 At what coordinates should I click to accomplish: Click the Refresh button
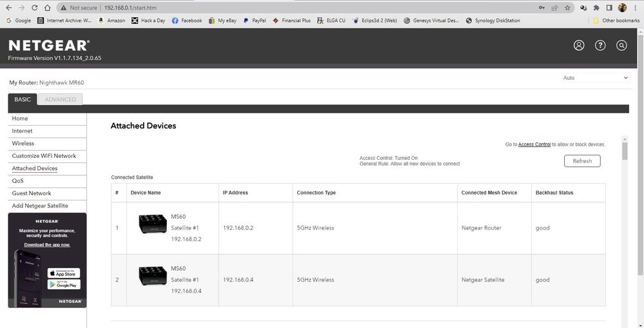(x=582, y=161)
